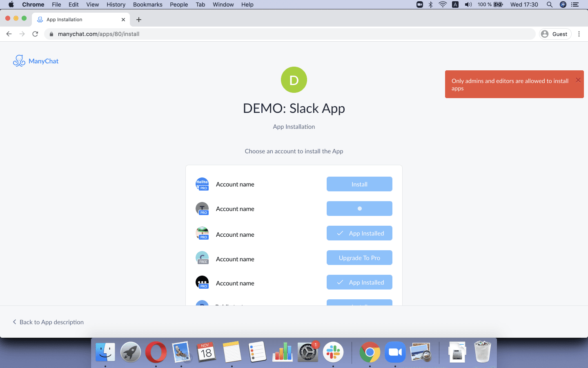588x368 pixels.
Task: Click the gray T PRO account avatar
Action: [202, 209]
